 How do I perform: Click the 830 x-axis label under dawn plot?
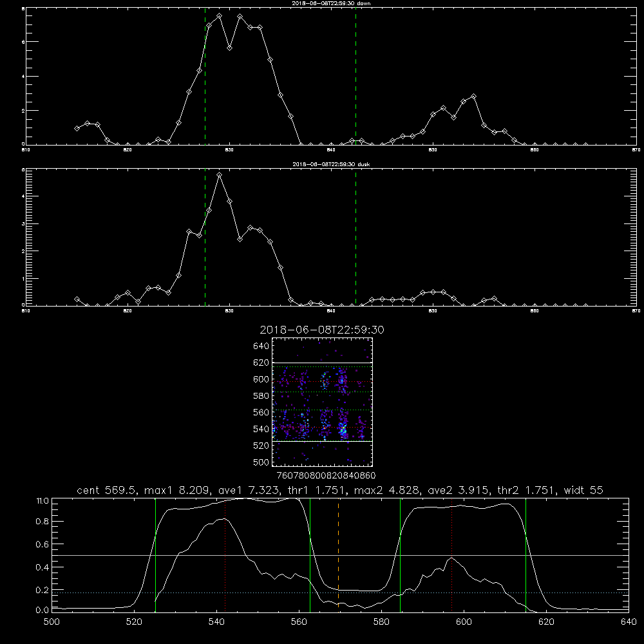point(229,150)
